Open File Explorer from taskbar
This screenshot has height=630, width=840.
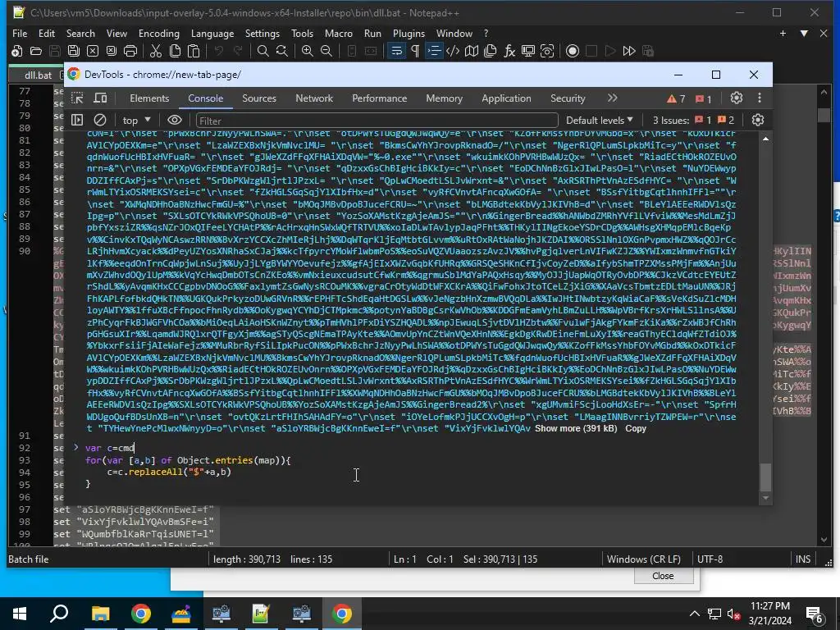pyautogui.click(x=100, y=614)
